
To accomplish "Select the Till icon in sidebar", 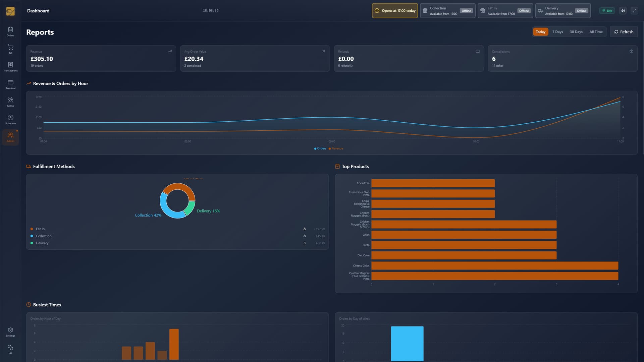I will pos(10,49).
